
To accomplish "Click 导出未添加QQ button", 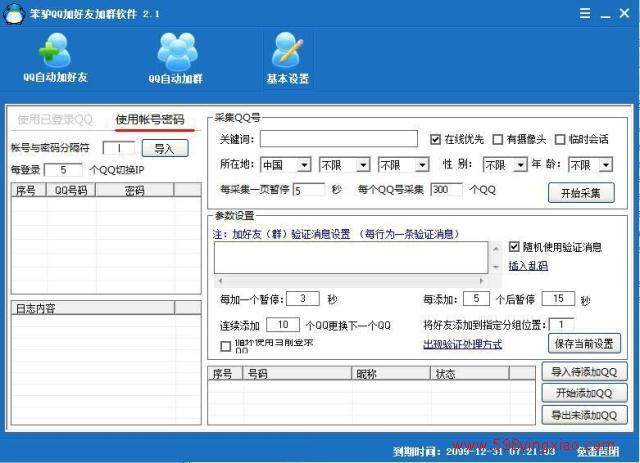I will pyautogui.click(x=584, y=415).
